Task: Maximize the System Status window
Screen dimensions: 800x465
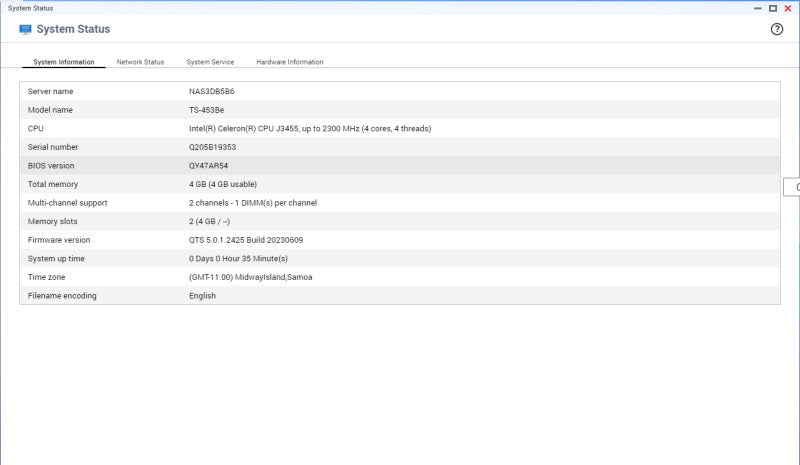Action: tap(773, 8)
